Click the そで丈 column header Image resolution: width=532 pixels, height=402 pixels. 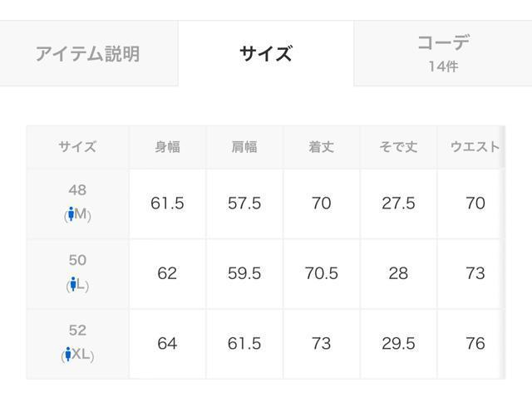(398, 147)
